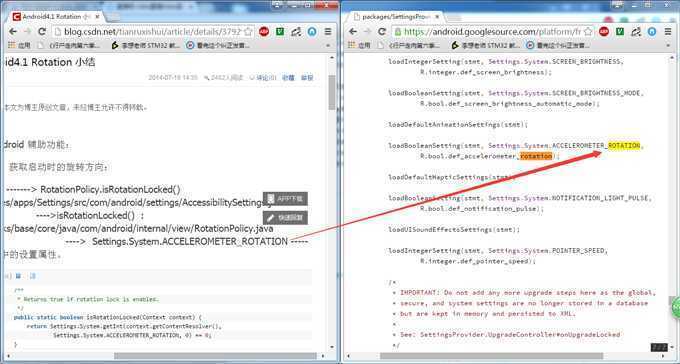
Task: Click the up arrow on right page scrollbar
Action: [672, 58]
